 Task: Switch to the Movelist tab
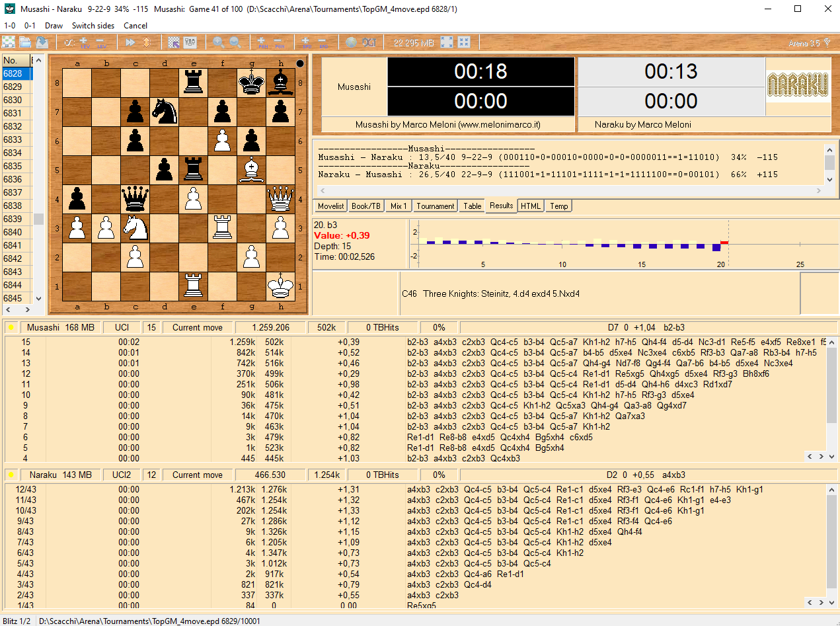click(x=330, y=206)
